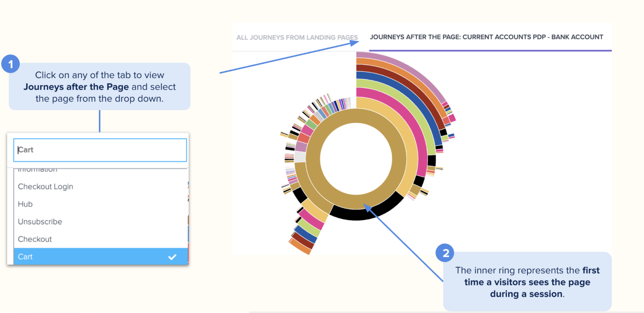The height and width of the screenshot is (313, 644).
Task: Click the partially hidden Information dropdown option
Action: (x=37, y=170)
